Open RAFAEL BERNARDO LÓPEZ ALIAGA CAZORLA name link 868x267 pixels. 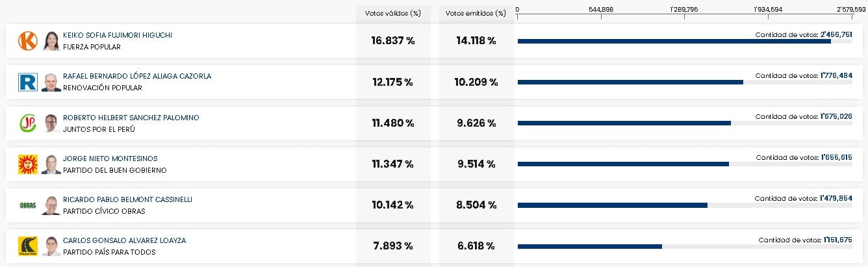[x=136, y=76]
